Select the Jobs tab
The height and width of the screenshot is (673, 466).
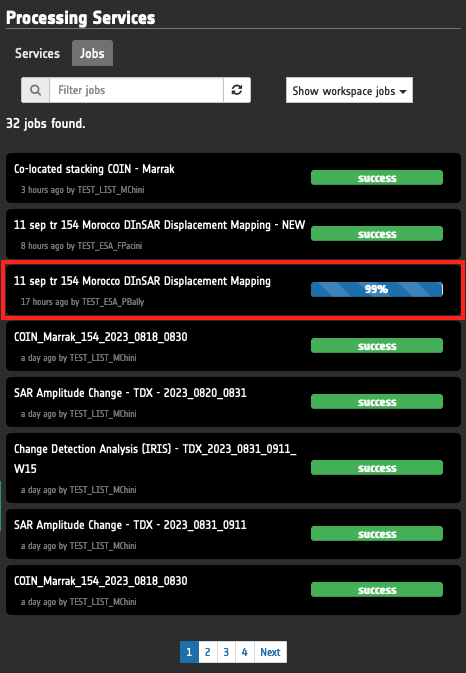(92, 53)
